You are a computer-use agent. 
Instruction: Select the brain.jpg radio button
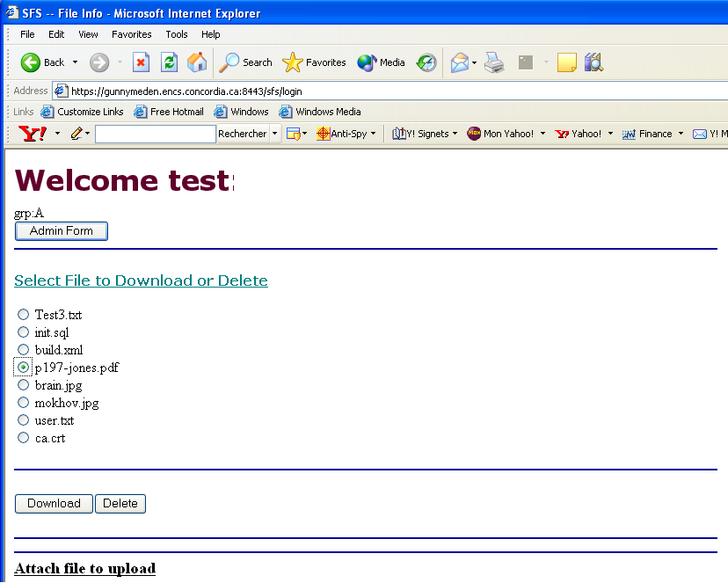pyautogui.click(x=24, y=385)
